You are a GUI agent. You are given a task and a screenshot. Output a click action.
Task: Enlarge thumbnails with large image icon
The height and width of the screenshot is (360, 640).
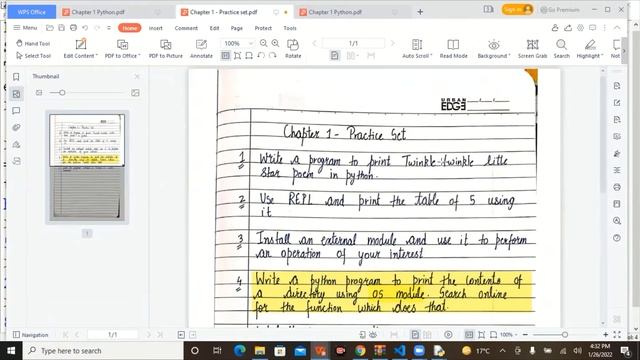point(135,93)
